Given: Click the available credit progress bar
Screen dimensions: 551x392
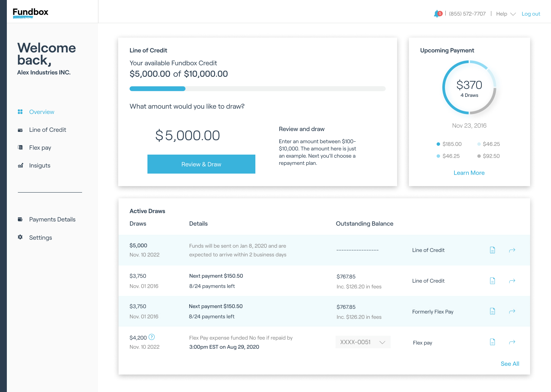Looking at the screenshot, I should point(258,89).
